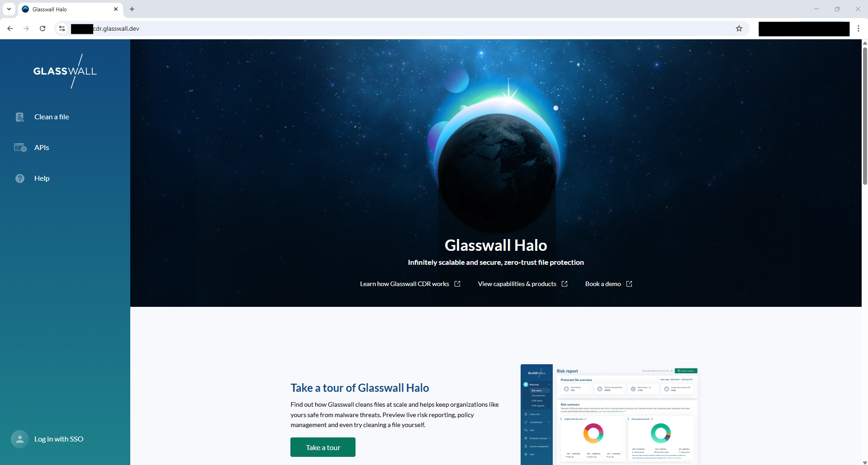
Task: Click the Help question mark icon
Action: [x=20, y=178]
